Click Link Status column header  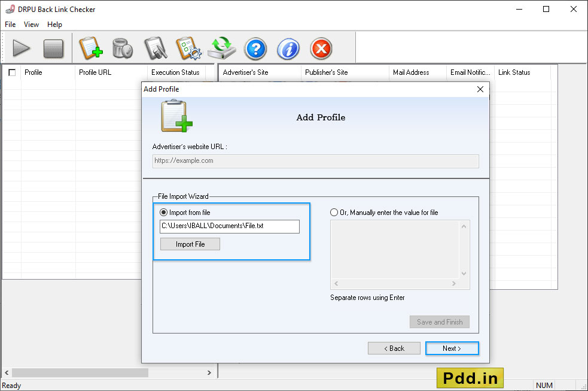(x=522, y=72)
